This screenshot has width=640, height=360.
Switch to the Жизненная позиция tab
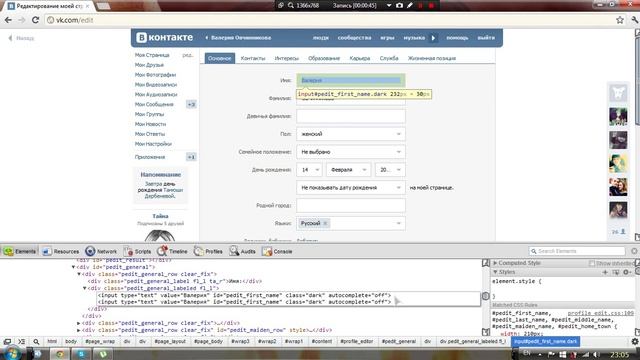pyautogui.click(x=431, y=58)
